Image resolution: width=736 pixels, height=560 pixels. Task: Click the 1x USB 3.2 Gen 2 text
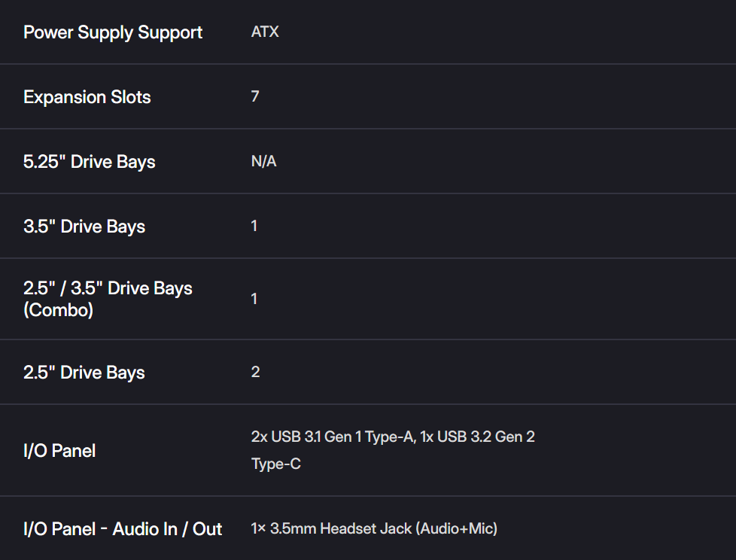coord(478,437)
